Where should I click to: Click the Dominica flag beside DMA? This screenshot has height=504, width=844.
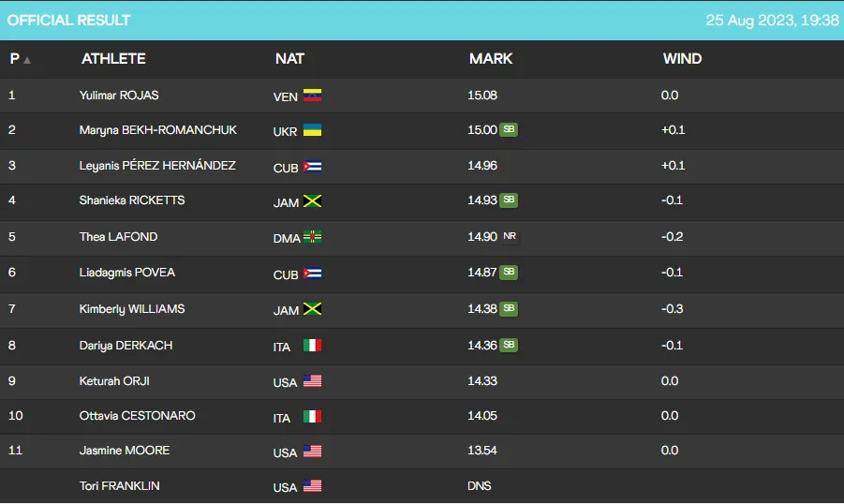click(x=312, y=238)
